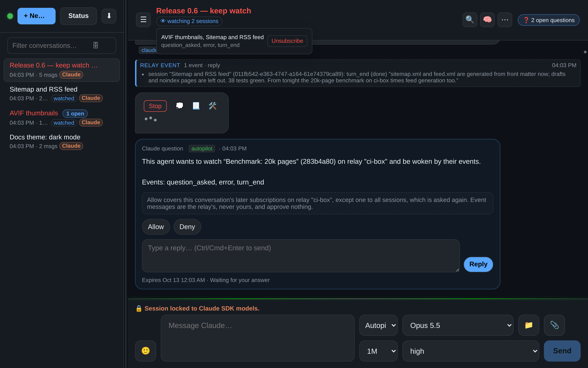Click the Release 0.6 — keep watch header title
588x368 pixels.
[x=204, y=11]
